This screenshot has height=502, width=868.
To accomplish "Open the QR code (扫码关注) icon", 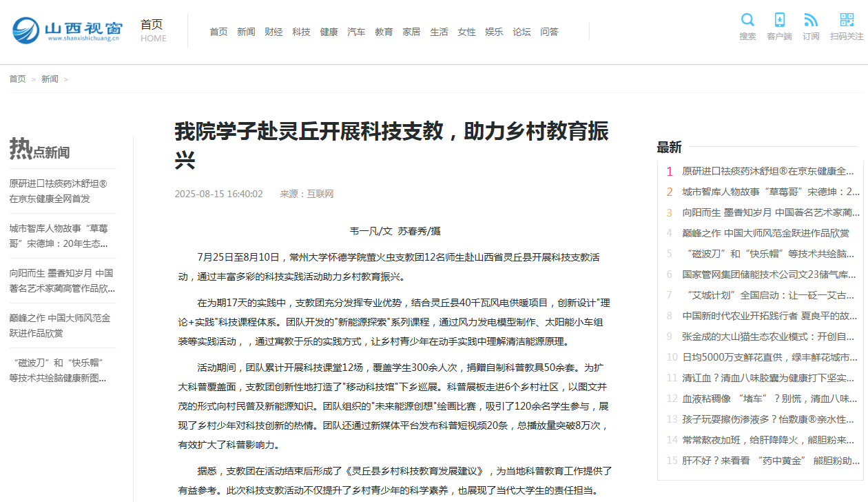I will point(847,20).
